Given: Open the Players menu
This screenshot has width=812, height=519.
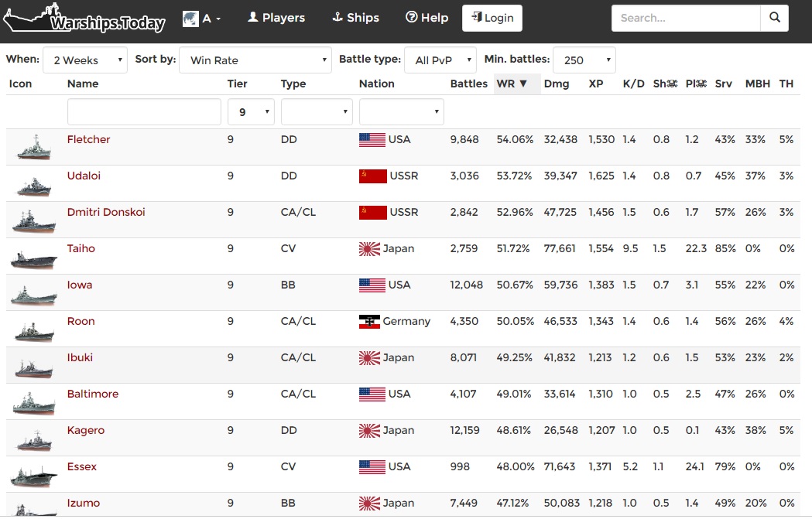Looking at the screenshot, I should 276,18.
